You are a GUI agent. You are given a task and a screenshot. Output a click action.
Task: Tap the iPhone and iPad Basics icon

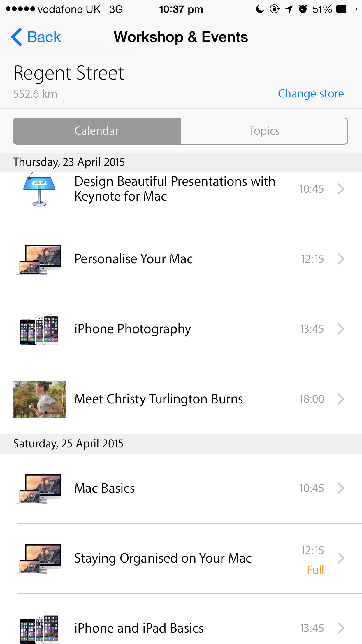pos(39,628)
